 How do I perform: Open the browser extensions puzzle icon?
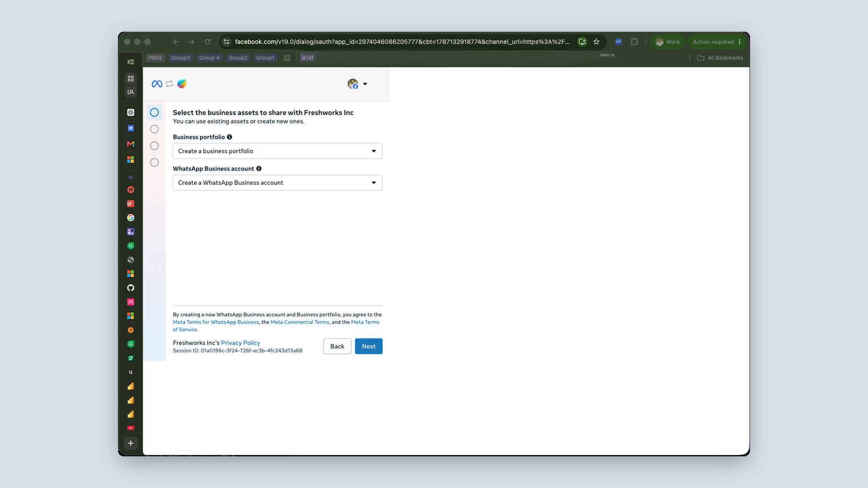pos(634,42)
